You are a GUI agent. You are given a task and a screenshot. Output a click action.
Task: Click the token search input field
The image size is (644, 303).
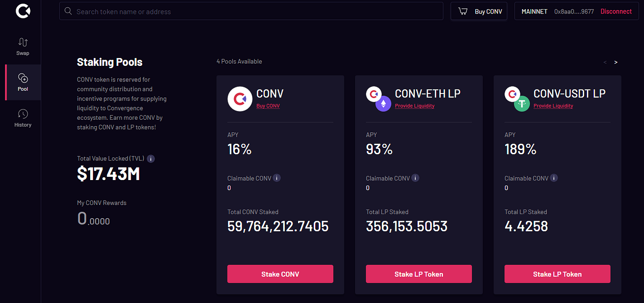(251, 11)
